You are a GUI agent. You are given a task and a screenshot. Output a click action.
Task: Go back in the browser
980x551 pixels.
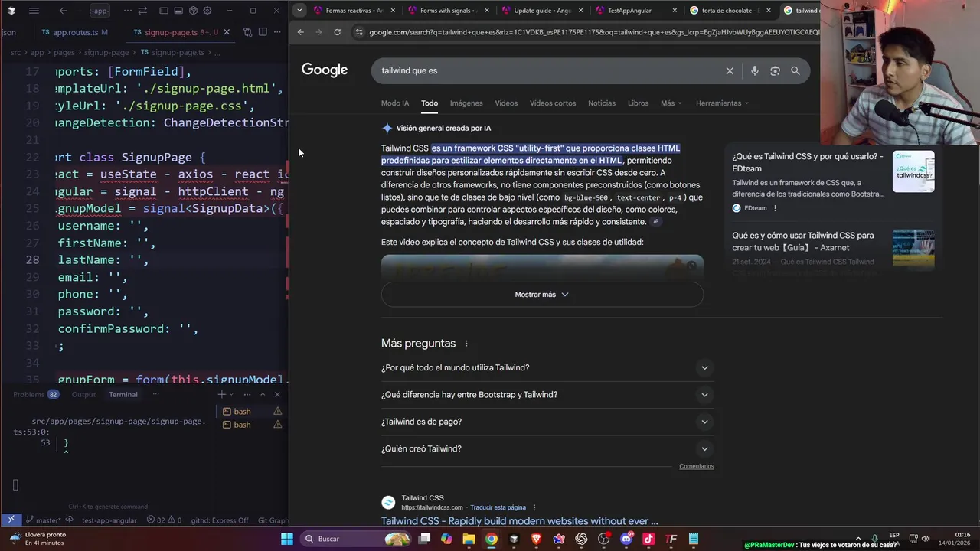pos(300,32)
